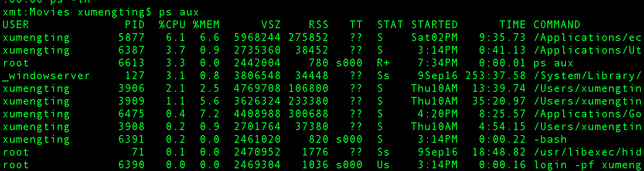Screen dimensions: 644x171
Task: Click the PID column header
Action: pyautogui.click(x=135, y=25)
